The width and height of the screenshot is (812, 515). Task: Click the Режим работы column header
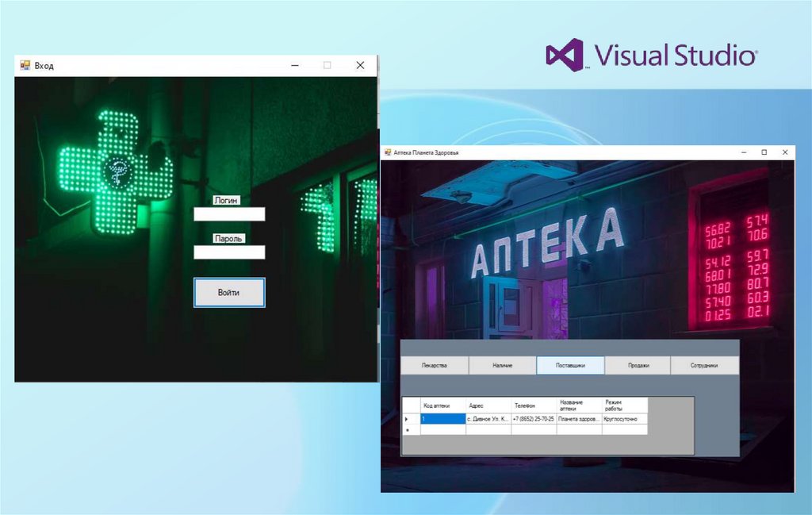tap(625, 405)
